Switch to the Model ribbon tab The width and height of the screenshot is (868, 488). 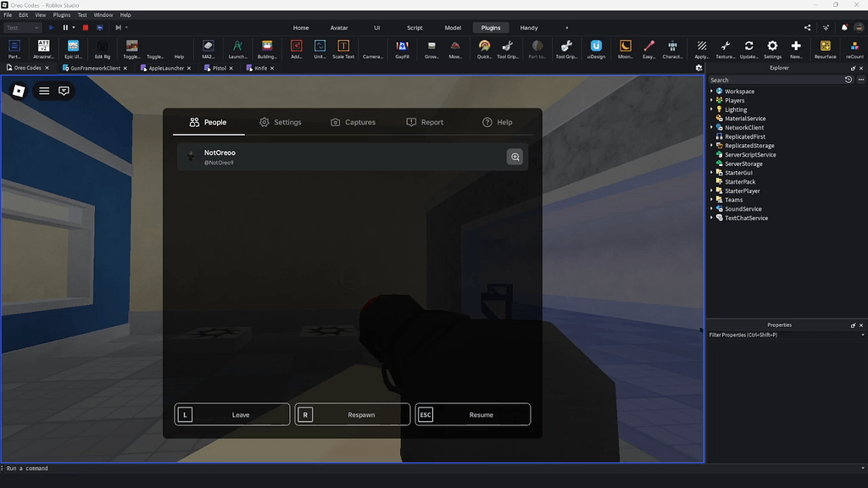point(453,27)
